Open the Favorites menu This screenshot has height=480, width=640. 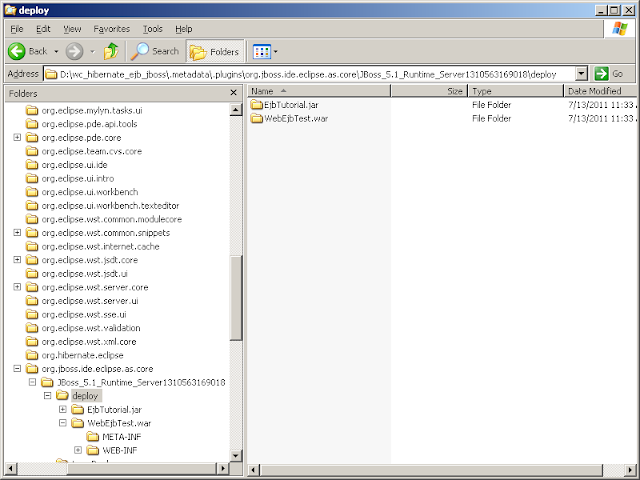pos(111,29)
